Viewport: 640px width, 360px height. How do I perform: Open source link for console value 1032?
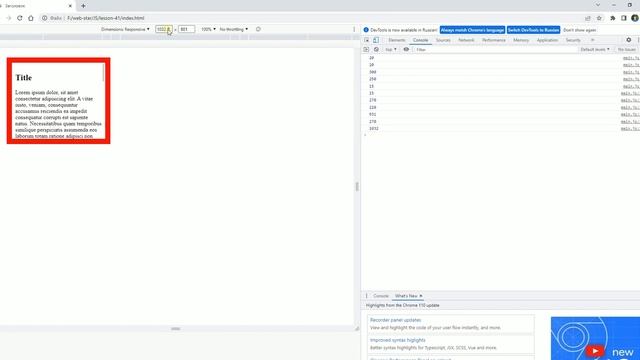630,129
